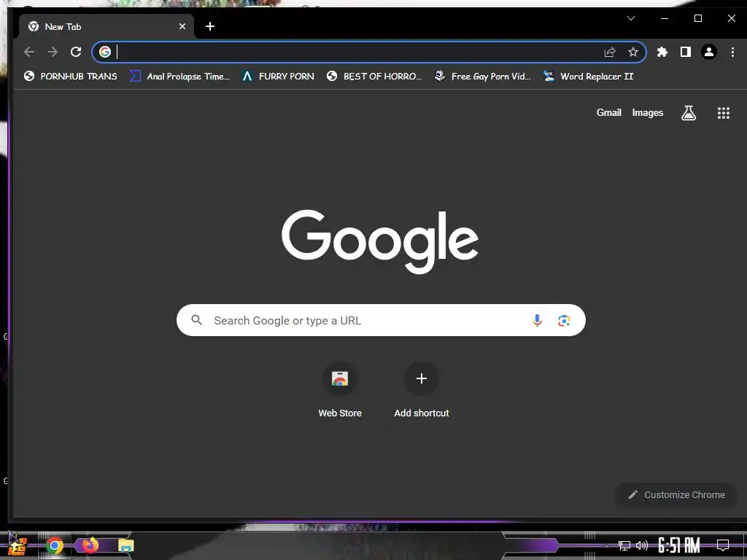This screenshot has height=560, width=747.
Task: Select the New Tab tab
Action: click(x=107, y=27)
